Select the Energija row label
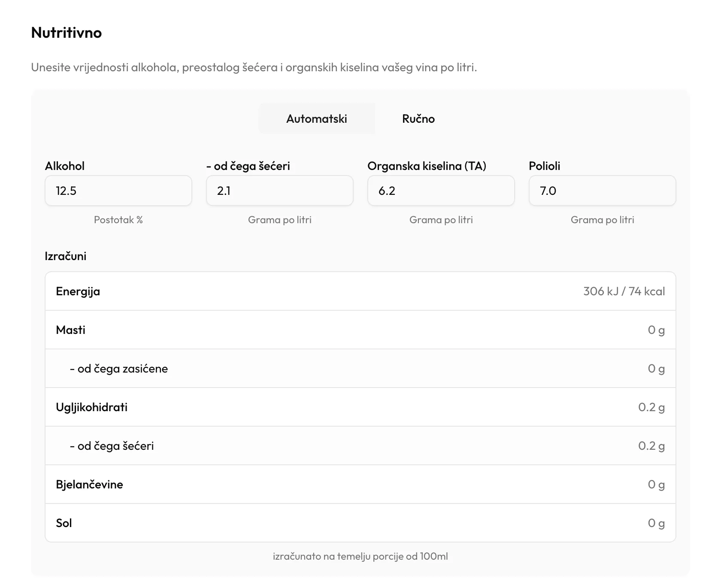This screenshot has height=588, width=721. 78,291
